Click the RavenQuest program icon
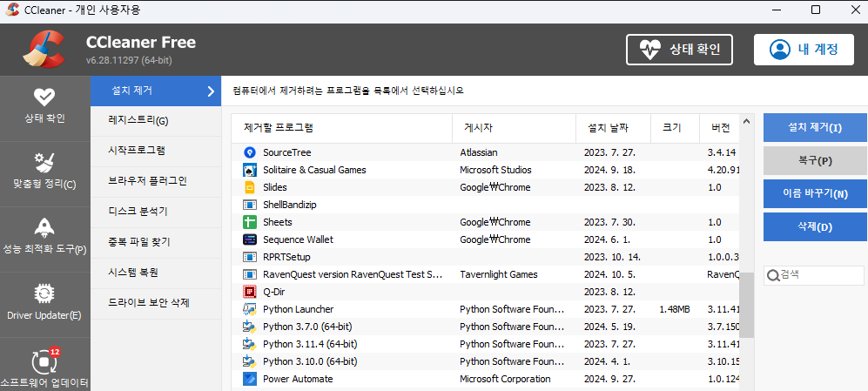The image size is (868, 391). tap(250, 274)
